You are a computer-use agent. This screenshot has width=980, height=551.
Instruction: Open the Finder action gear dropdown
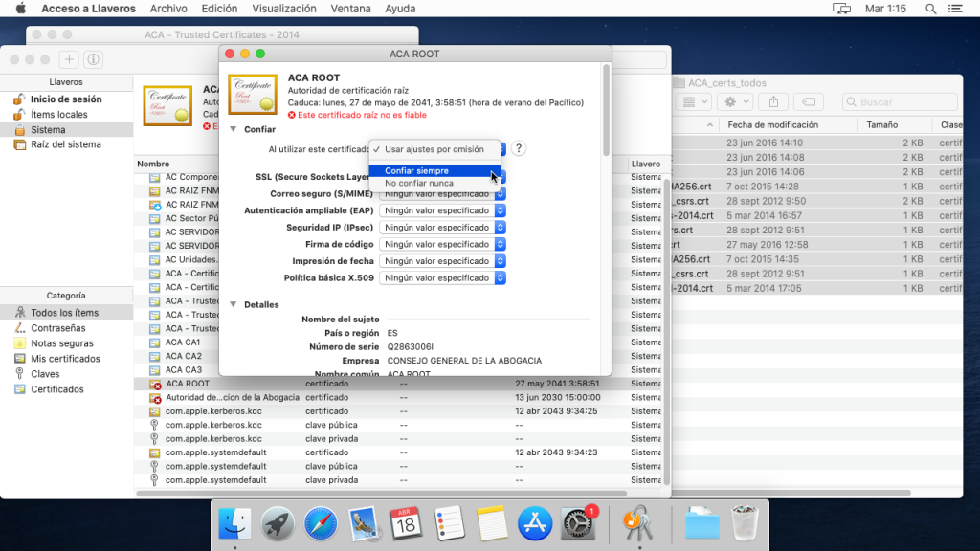click(734, 101)
